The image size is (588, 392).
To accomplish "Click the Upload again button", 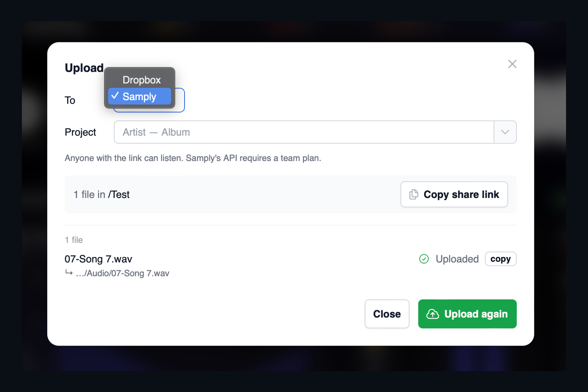I will pyautogui.click(x=467, y=314).
